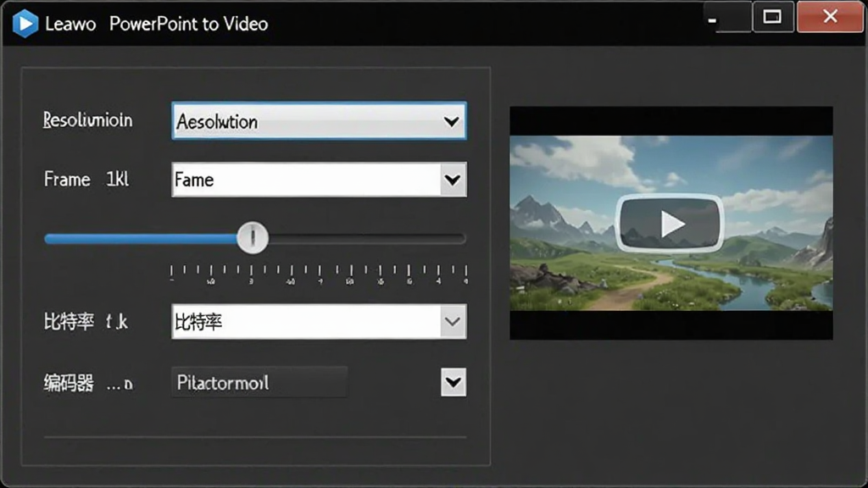868x488 pixels.
Task: Open the 比特率 bitrate combo box
Action: [319, 321]
